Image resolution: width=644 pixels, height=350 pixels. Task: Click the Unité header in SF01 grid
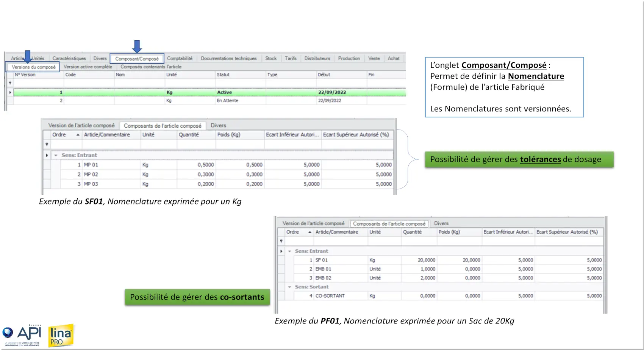click(x=159, y=134)
